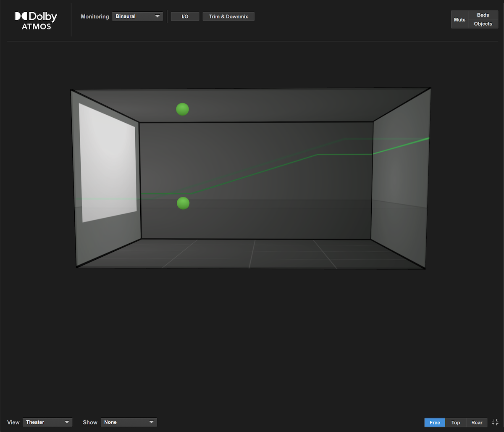Open the Show dropdown set to None
Viewport: 504px width, 432px height.
pos(129,422)
